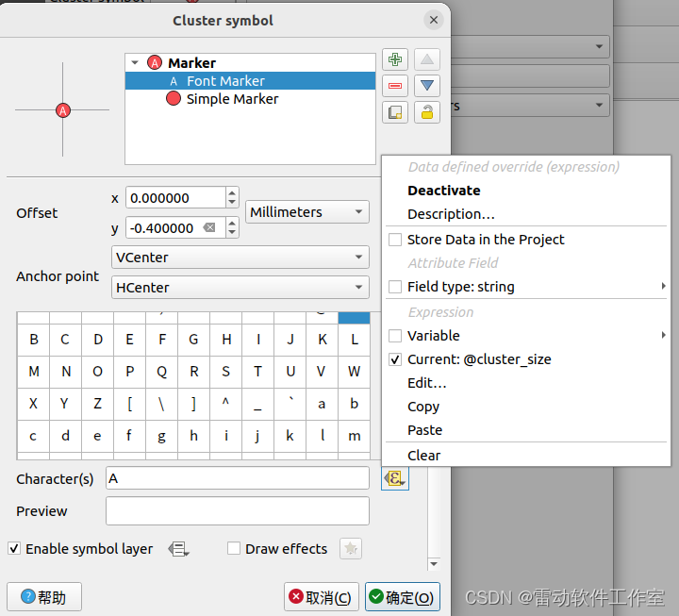
Task: Choose Description… menu entry
Action: point(451,214)
